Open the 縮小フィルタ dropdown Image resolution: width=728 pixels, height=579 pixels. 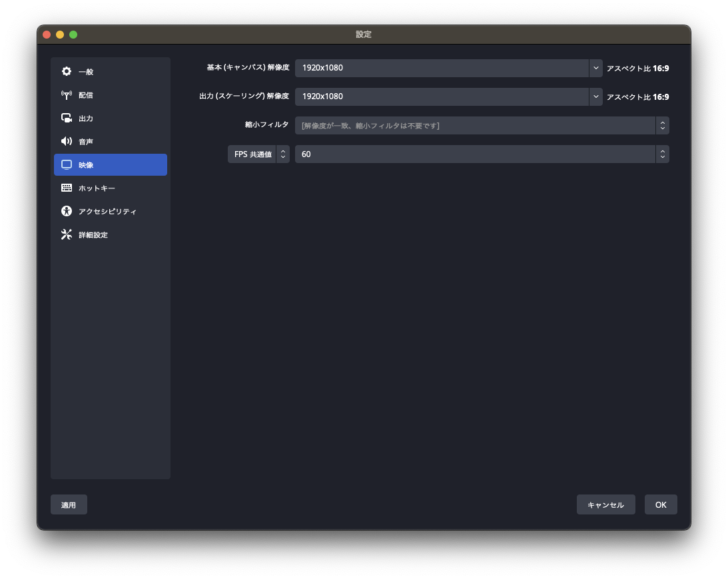(x=482, y=125)
